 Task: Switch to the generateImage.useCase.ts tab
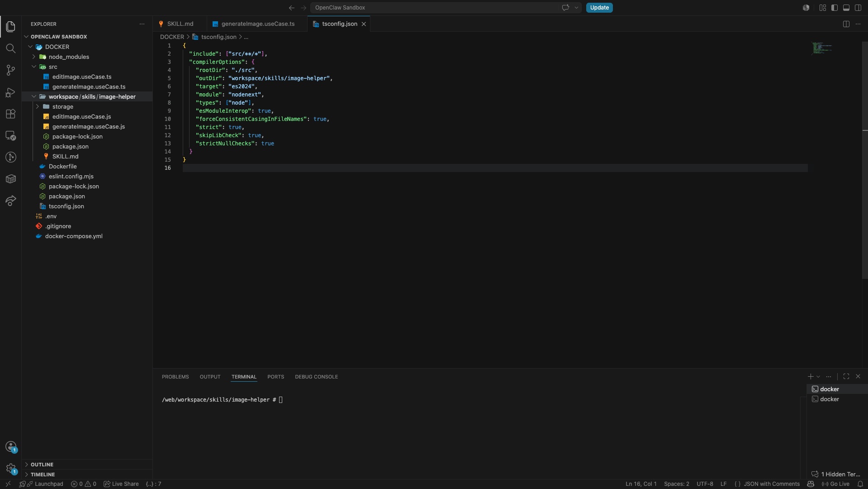point(257,24)
